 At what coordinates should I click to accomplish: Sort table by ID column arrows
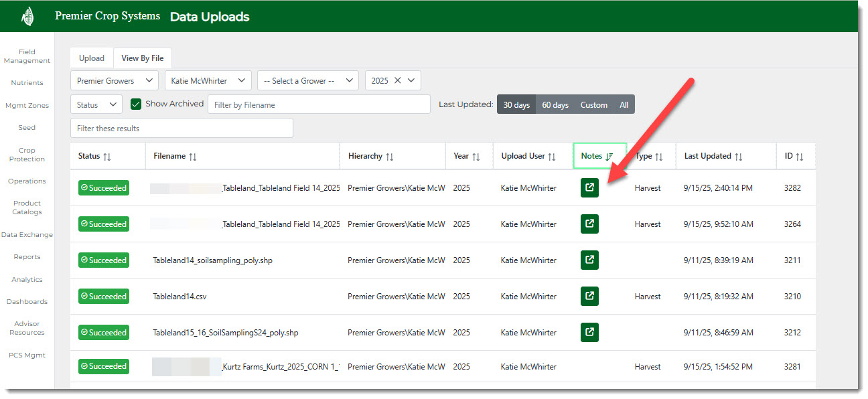tap(800, 157)
